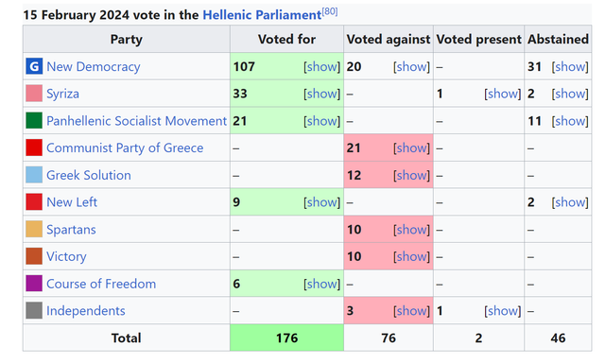Image resolution: width=605 pixels, height=364 pixels.
Task: Click the pink Syriza color swatch
Action: click(x=34, y=94)
